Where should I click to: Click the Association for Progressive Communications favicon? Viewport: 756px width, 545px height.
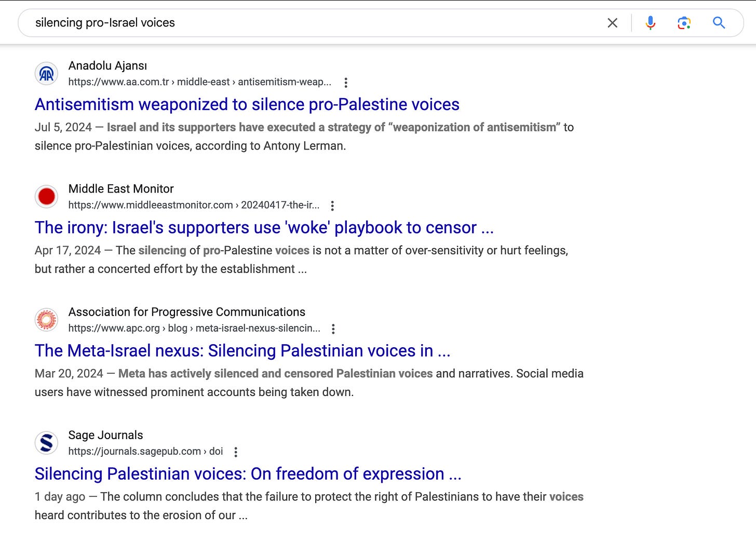[x=46, y=320]
